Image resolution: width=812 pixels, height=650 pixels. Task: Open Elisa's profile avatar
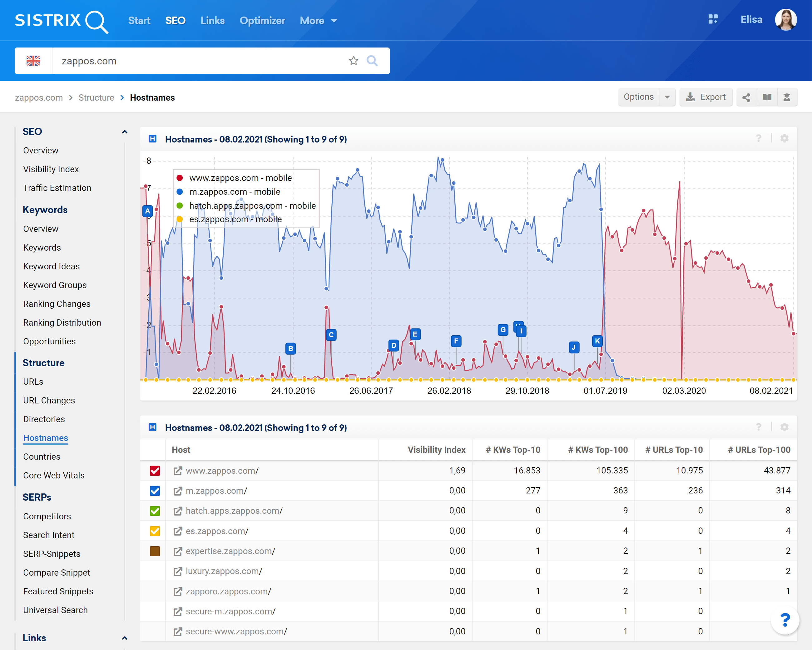click(x=786, y=20)
